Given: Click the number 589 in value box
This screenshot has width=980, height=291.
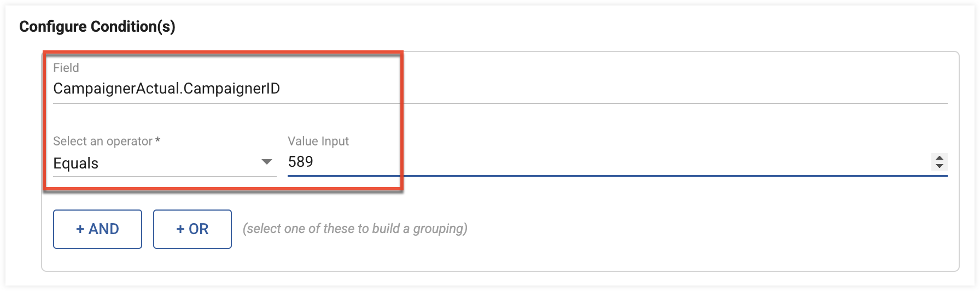Looking at the screenshot, I should click(301, 162).
